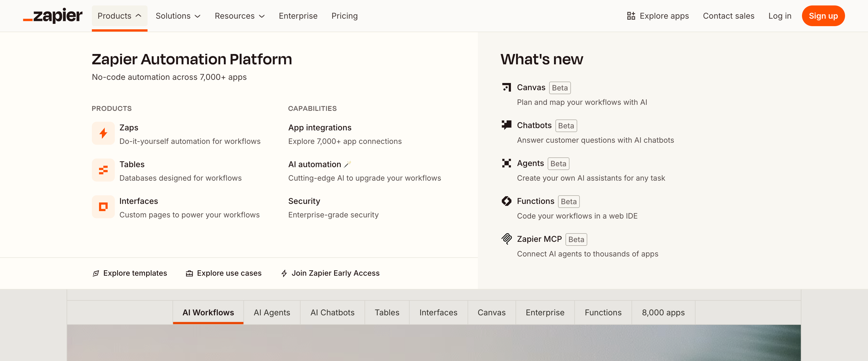Click the Canvas icon in What's new
The image size is (868, 361).
[506, 87]
